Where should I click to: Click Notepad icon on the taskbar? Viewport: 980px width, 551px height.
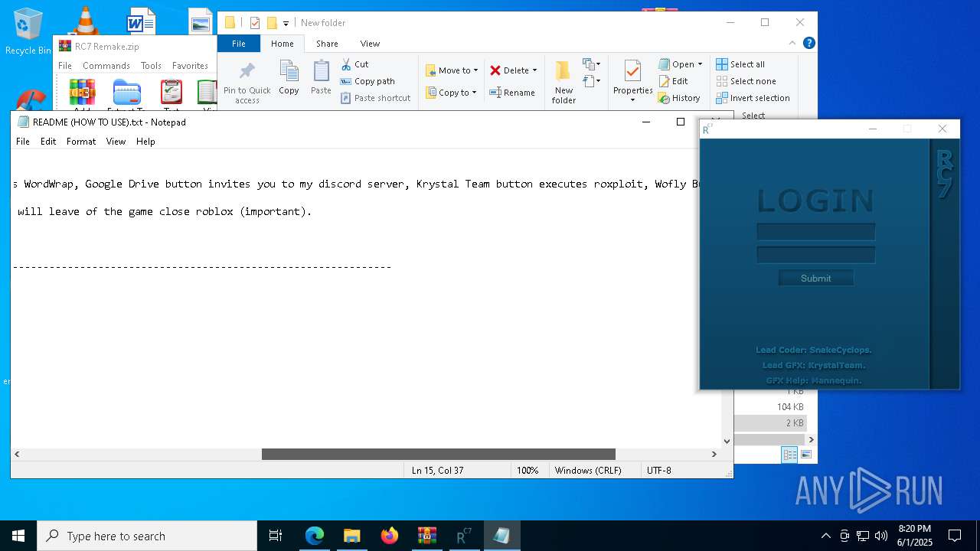point(501,536)
